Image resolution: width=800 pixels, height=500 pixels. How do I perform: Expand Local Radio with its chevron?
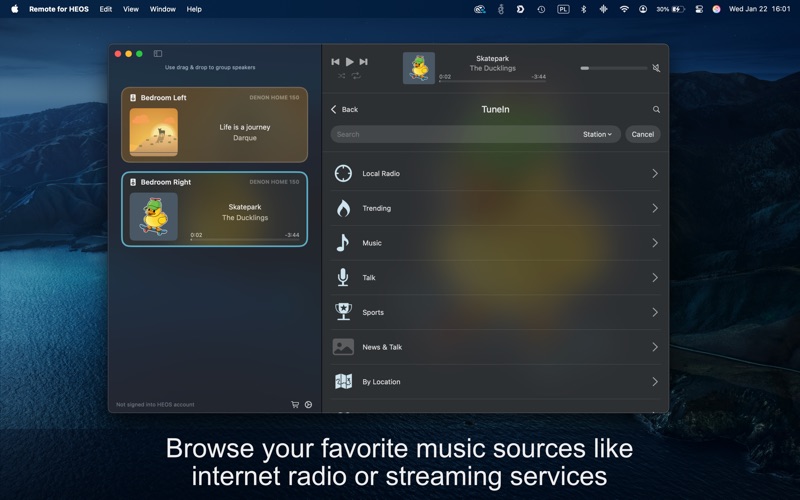[x=655, y=173]
